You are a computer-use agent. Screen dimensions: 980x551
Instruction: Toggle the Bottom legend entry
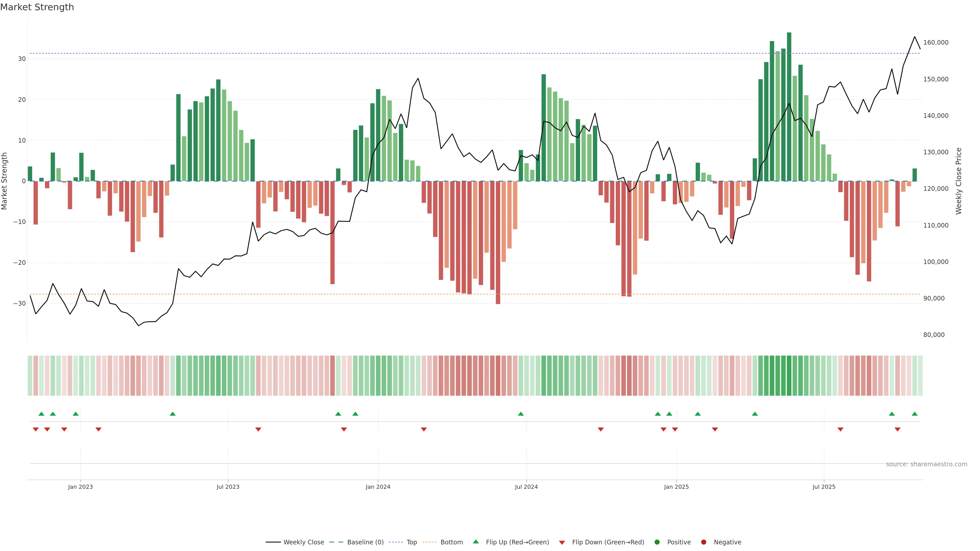point(451,542)
